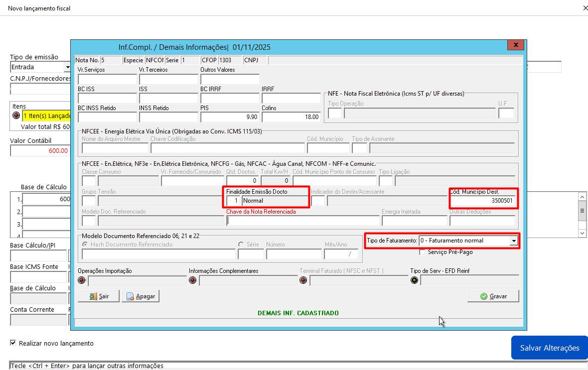
Task: Click Salvar Alterações button
Action: [549, 348]
